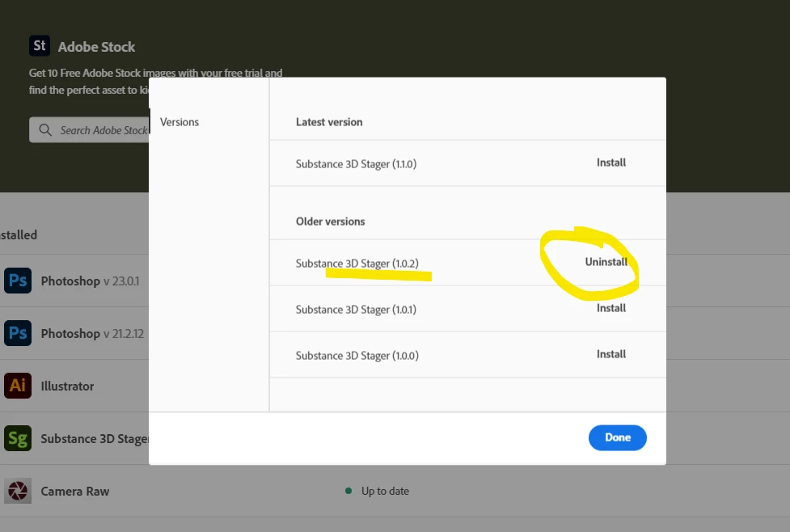The width and height of the screenshot is (790, 532).
Task: Select the Versions tab in dialog
Action: tap(180, 122)
